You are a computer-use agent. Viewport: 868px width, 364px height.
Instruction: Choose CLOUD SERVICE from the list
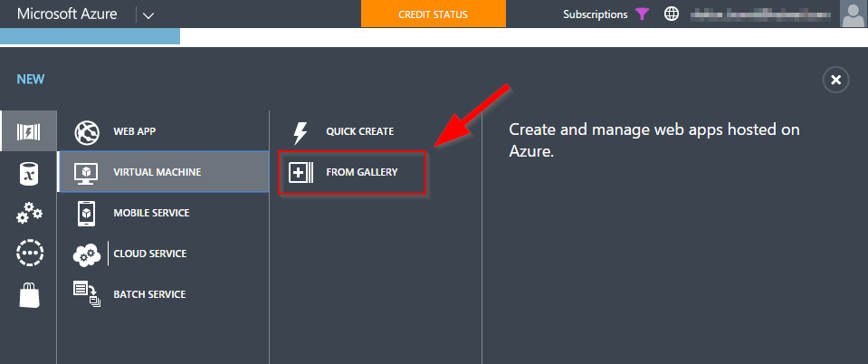tap(150, 254)
